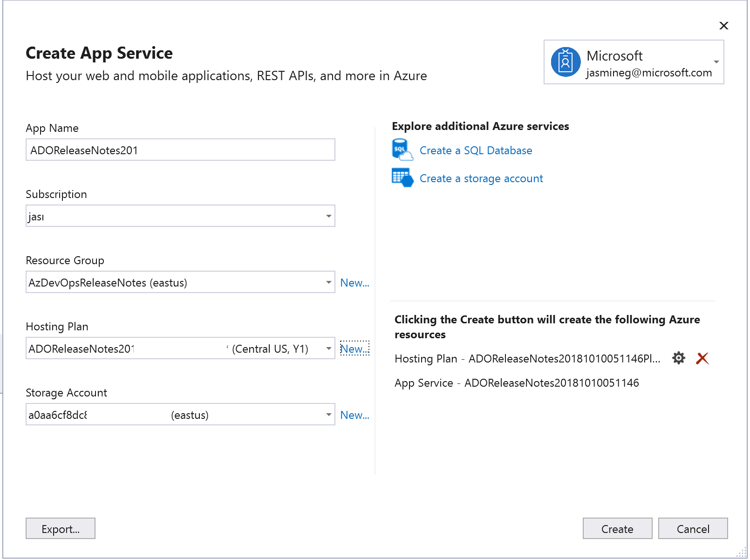Expand the Hosting Plan dropdown
This screenshot has height=560, width=750.
[x=329, y=348]
